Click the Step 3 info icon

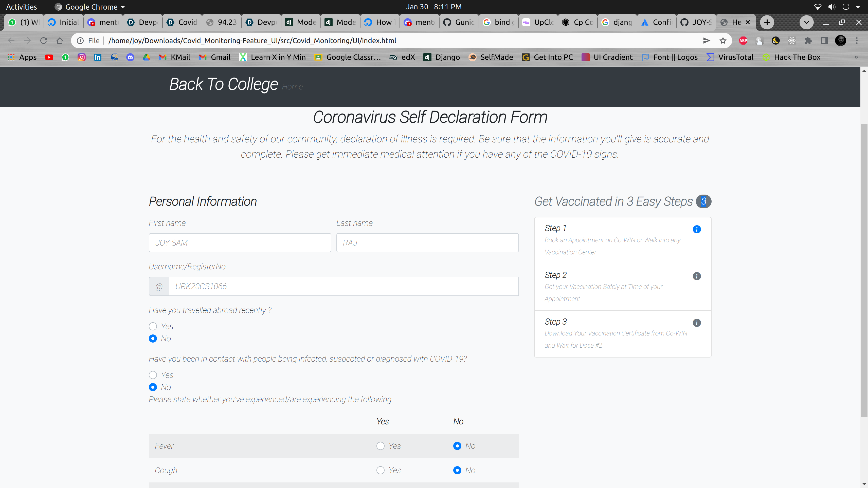[x=696, y=323]
